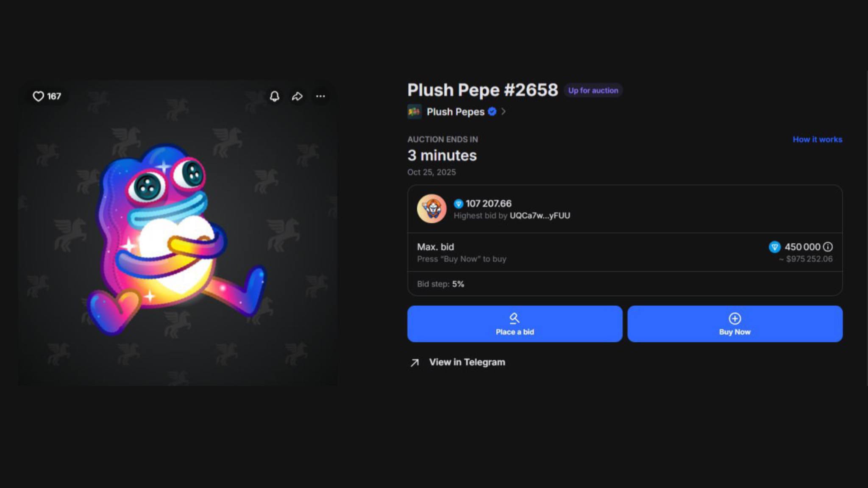The width and height of the screenshot is (868, 488).
Task: Click the Up for auction badge
Action: click(593, 91)
